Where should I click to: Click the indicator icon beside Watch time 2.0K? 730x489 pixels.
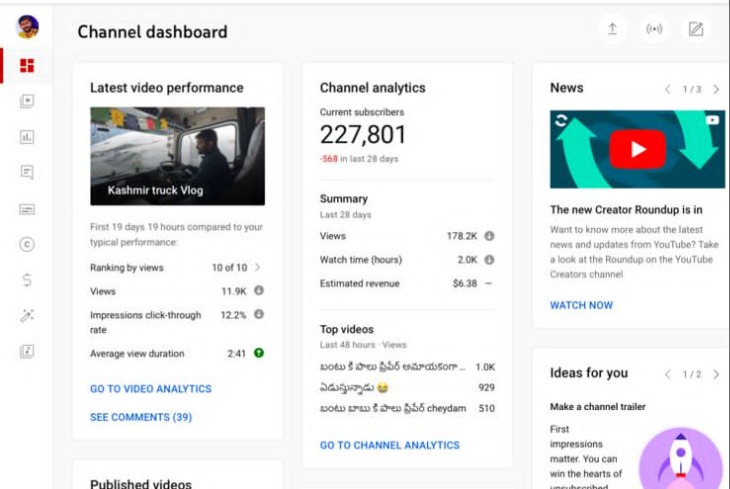[x=489, y=259]
